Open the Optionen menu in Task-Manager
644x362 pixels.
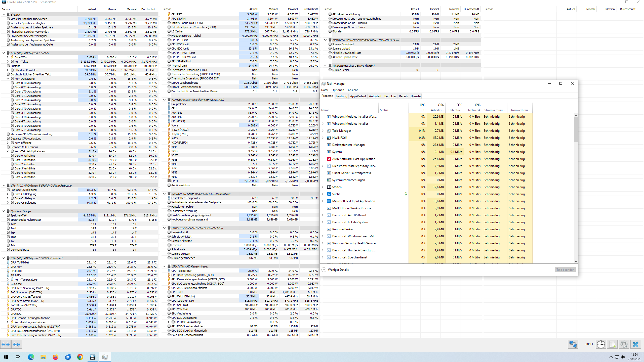pos(338,90)
